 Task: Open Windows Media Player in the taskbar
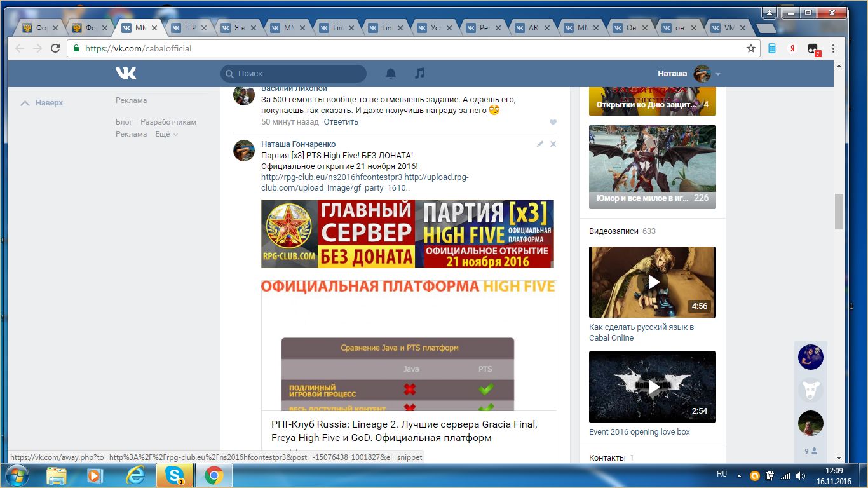tap(95, 475)
